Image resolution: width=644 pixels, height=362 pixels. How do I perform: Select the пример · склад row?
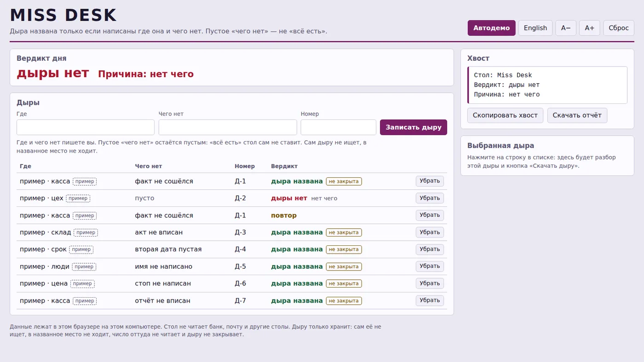232,232
